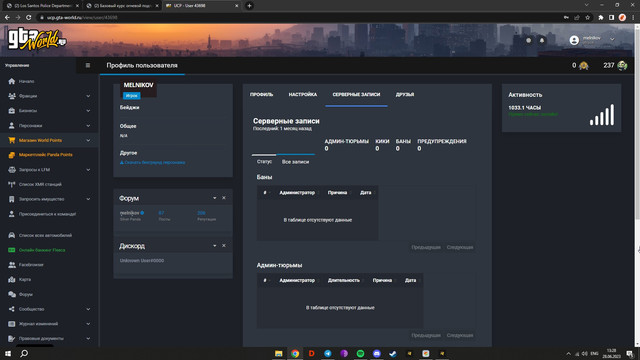
Task: Switch to the Друзья tab
Action: tap(405, 94)
